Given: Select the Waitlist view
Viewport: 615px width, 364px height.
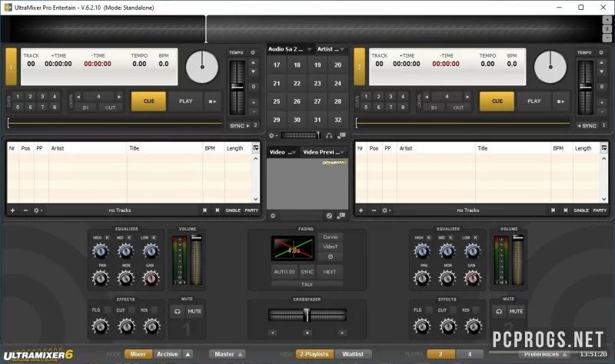Looking at the screenshot, I should tap(353, 354).
